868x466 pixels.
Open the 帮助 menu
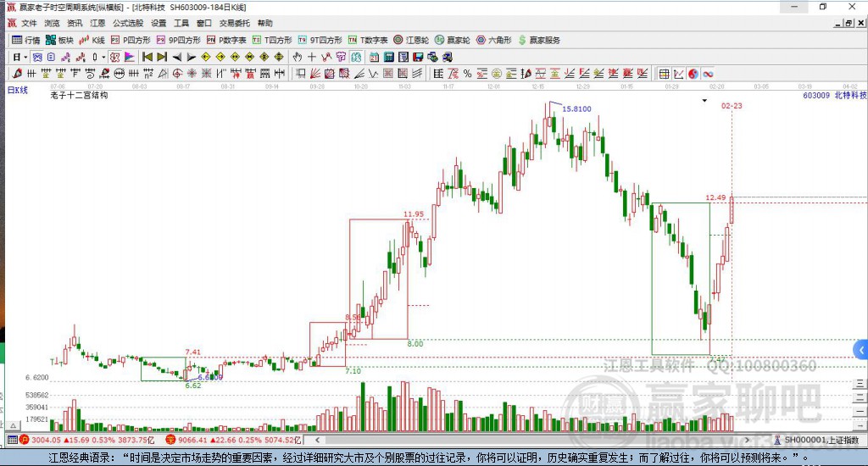[265, 23]
